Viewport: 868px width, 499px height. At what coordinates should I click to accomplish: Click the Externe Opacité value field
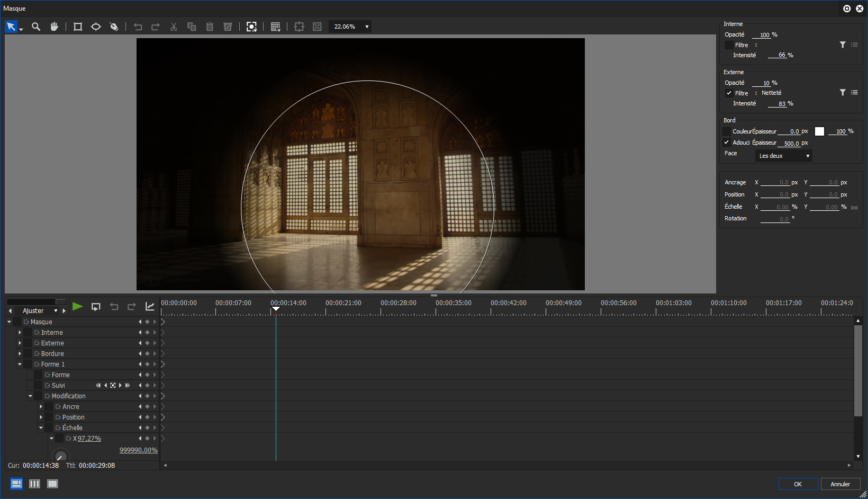(761, 83)
